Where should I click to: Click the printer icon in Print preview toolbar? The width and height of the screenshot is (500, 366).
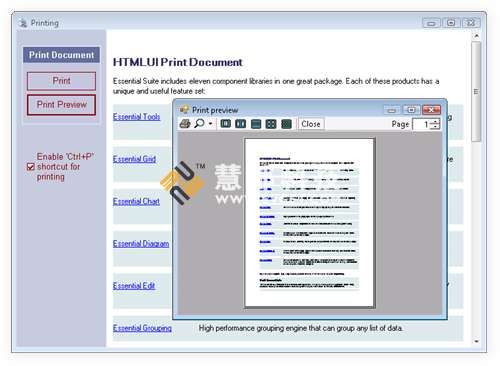point(185,124)
